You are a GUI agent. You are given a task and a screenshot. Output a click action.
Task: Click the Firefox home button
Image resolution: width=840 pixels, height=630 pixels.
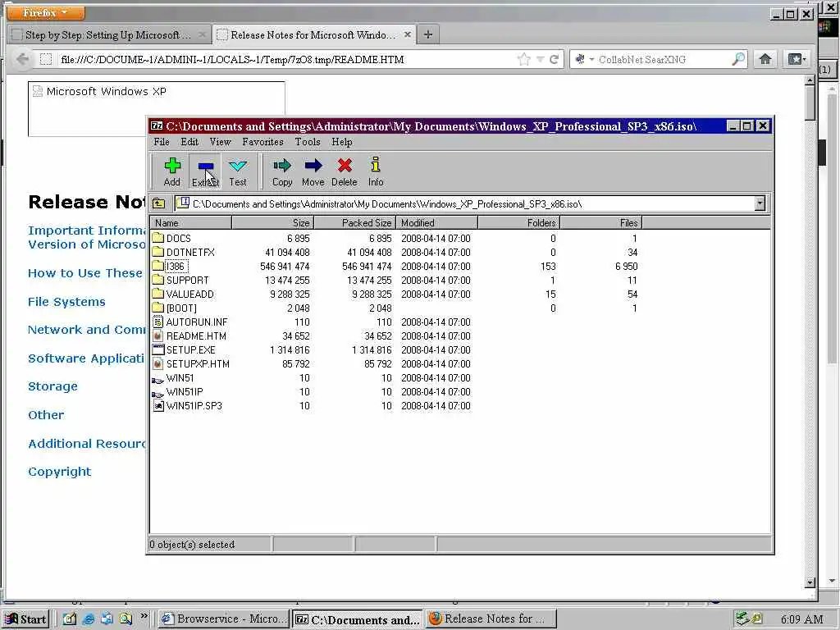[x=765, y=59]
